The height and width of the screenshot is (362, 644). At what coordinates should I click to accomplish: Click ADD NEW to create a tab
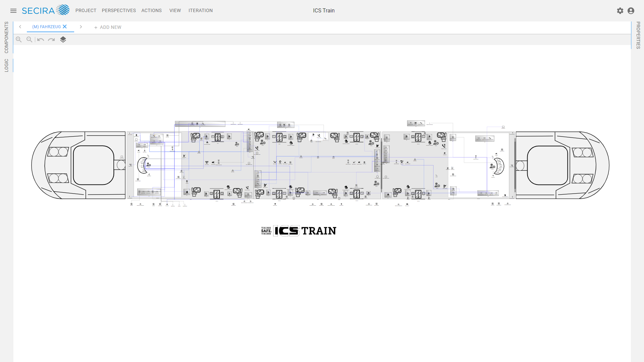pos(108,28)
